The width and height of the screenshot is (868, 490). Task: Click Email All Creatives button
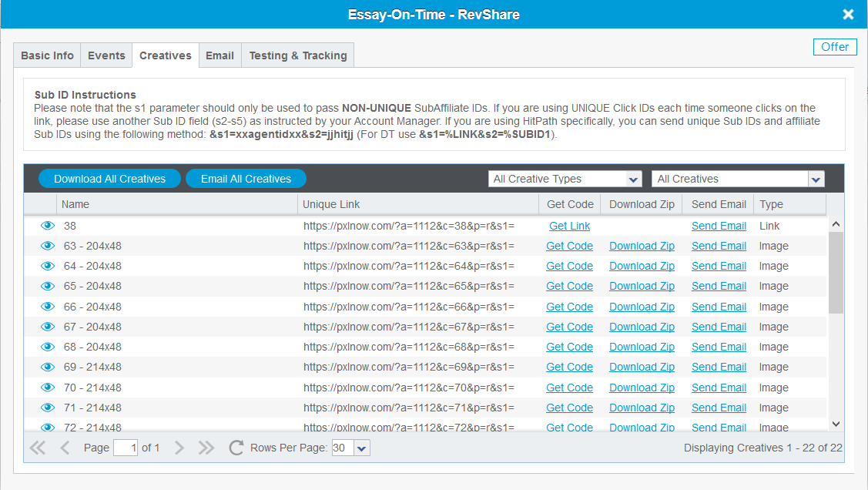tap(246, 179)
